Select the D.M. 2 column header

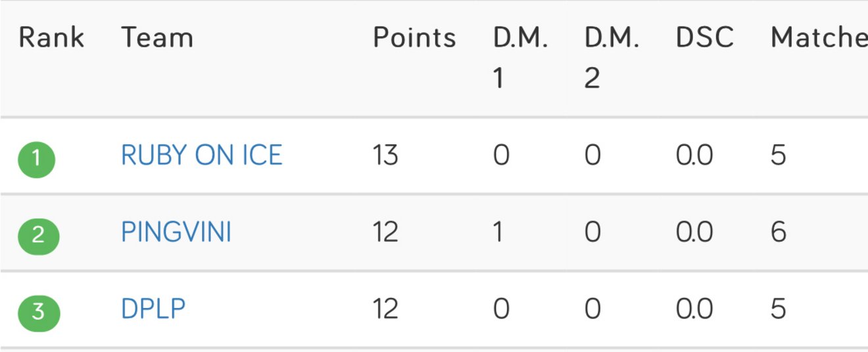pyautogui.click(x=612, y=58)
